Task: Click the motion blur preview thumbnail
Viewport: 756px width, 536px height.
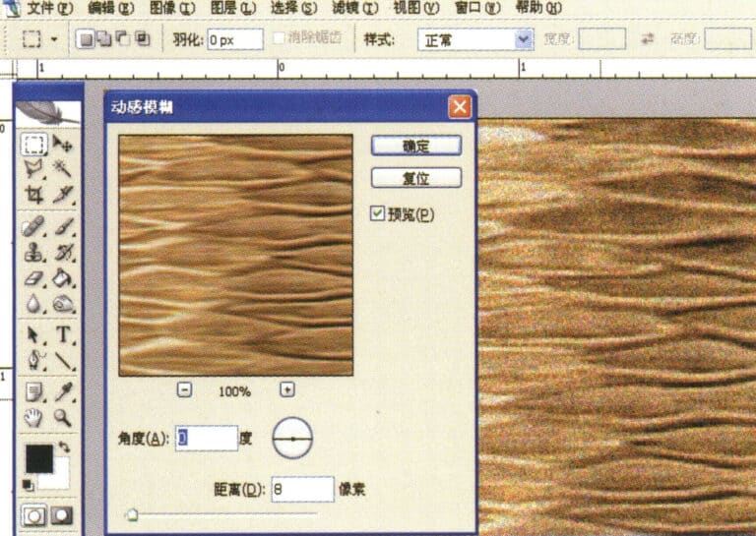Action: [236, 256]
